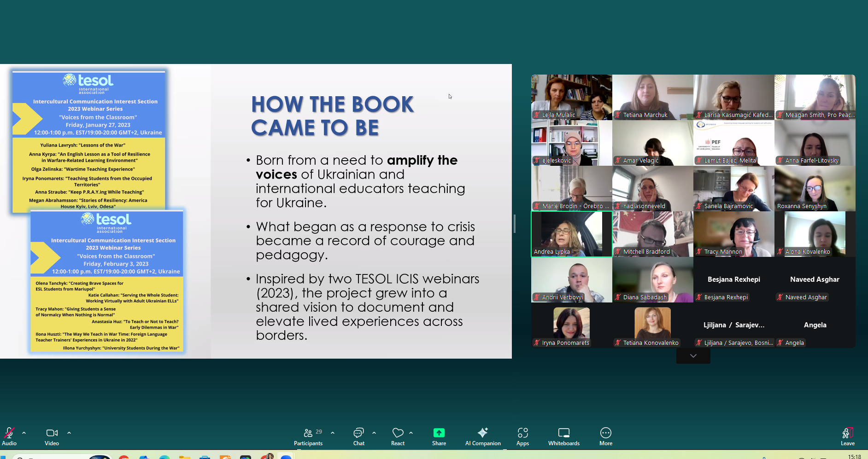
Task: Open Whiteboards
Action: click(x=563, y=436)
